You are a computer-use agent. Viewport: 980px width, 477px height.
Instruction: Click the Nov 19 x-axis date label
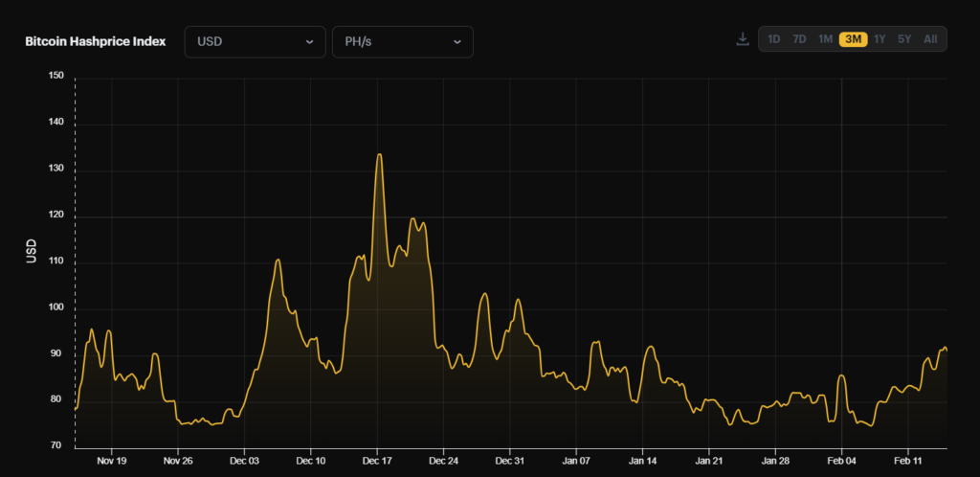coord(112,460)
